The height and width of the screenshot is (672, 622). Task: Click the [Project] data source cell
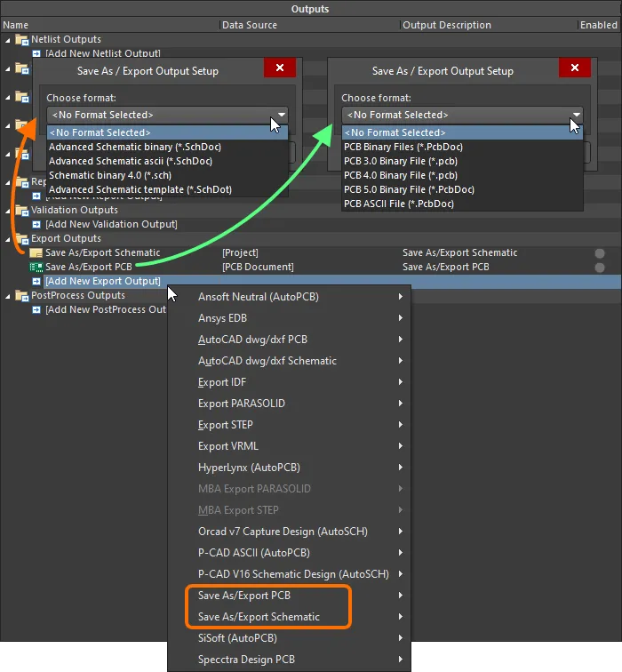point(240,252)
